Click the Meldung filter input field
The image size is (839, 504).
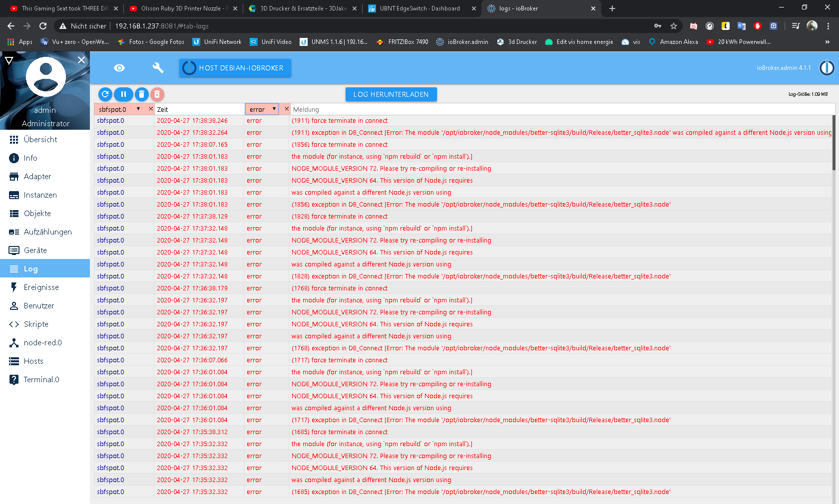(562, 109)
